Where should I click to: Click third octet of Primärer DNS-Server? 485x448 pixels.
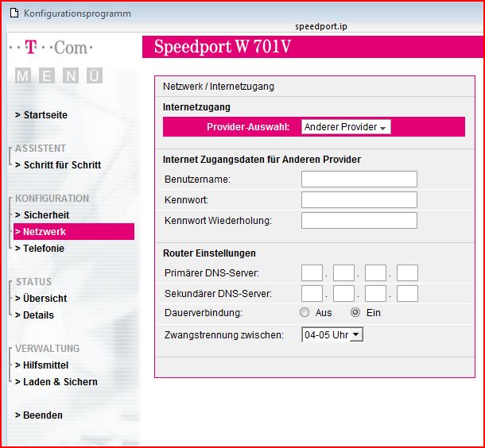point(375,272)
